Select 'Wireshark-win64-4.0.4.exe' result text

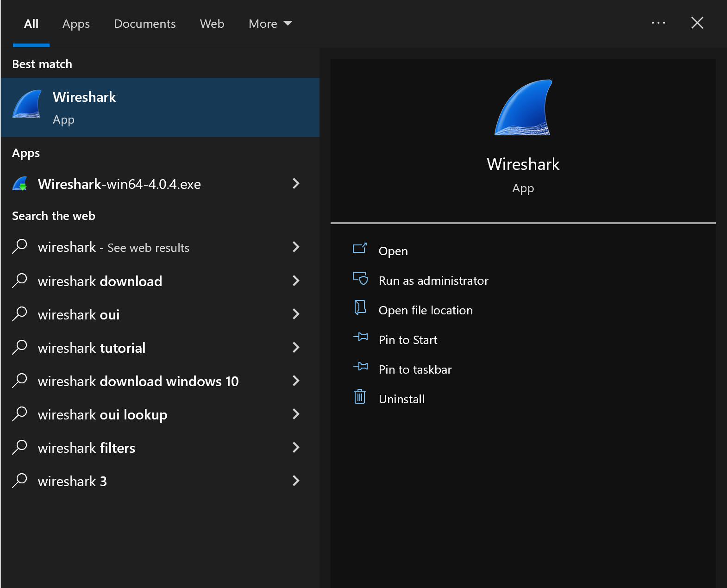pyautogui.click(x=119, y=184)
